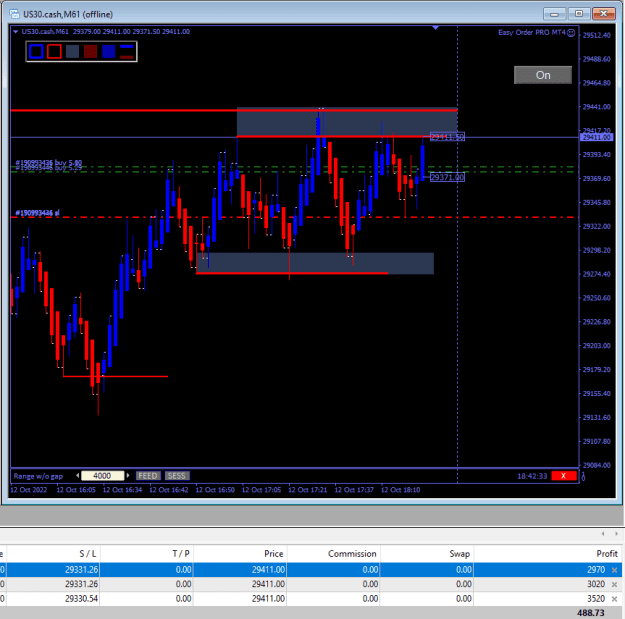Select the blue and red lines tool
Image resolution: width=625 pixels, height=619 pixels.
[127, 52]
